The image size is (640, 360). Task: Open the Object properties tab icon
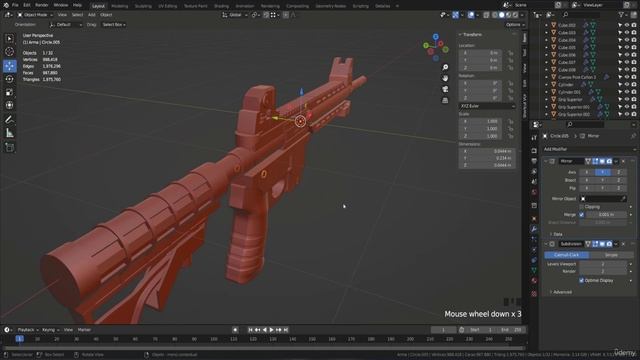[534, 218]
